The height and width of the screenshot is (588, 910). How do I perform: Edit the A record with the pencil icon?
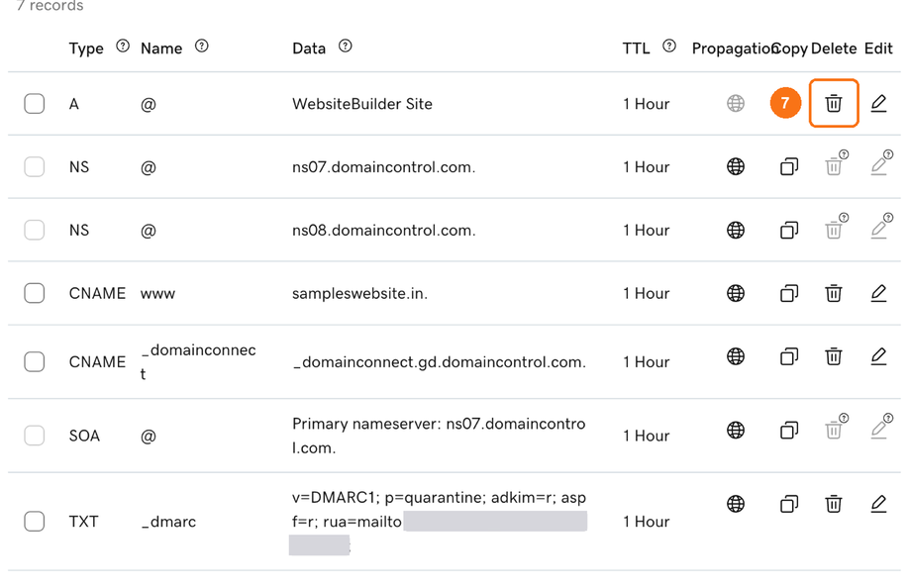[x=878, y=103]
